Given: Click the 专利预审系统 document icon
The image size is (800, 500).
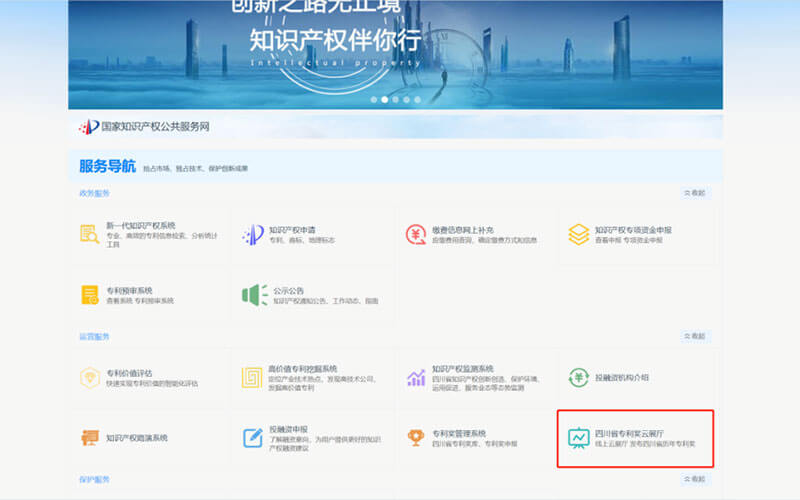Looking at the screenshot, I should tap(89, 295).
